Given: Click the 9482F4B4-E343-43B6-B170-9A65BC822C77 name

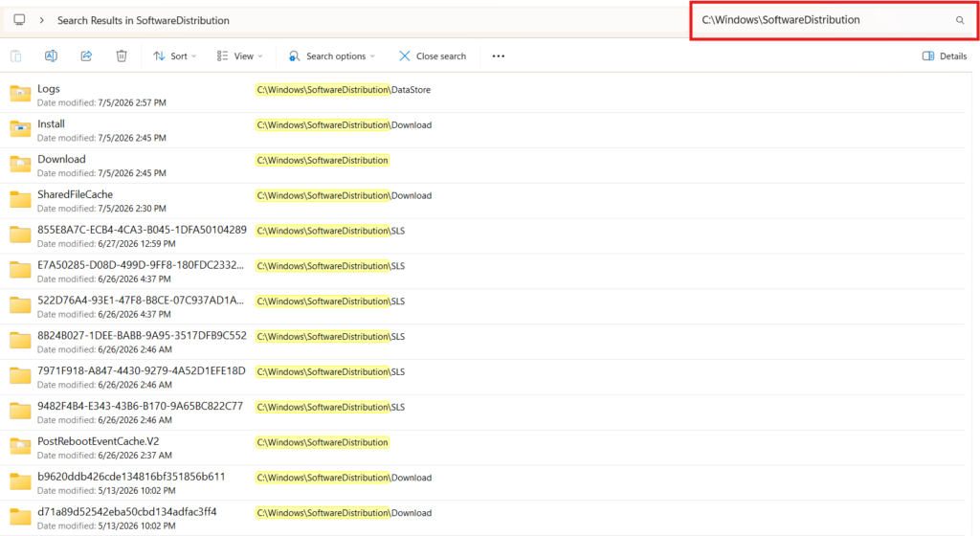Looking at the screenshot, I should (x=140, y=406).
